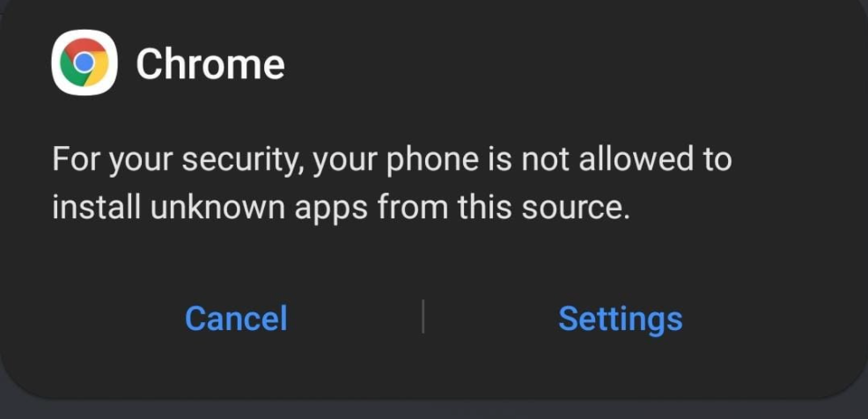Tap the Chrome app icon
Image resolution: width=868 pixels, height=419 pixels.
(x=85, y=62)
